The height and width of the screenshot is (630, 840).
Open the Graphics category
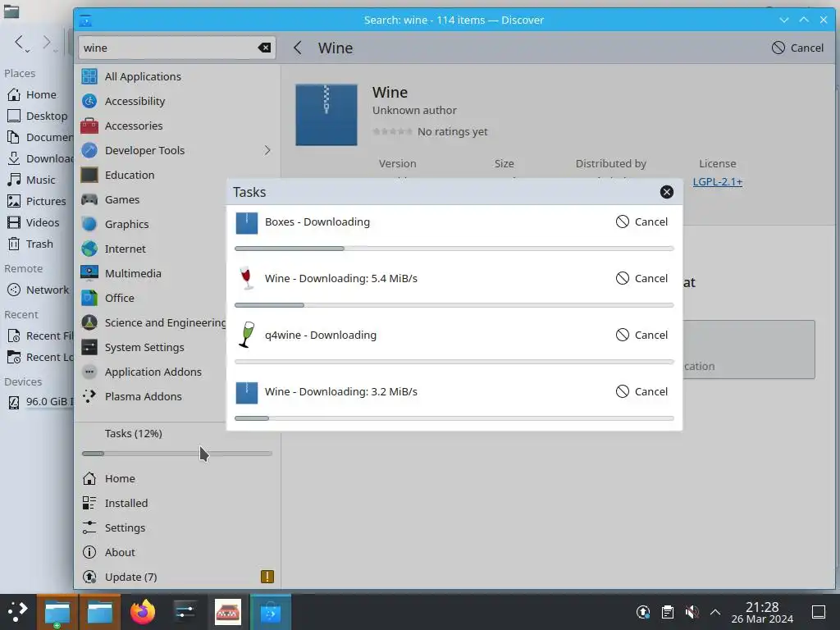pyautogui.click(x=152, y=225)
